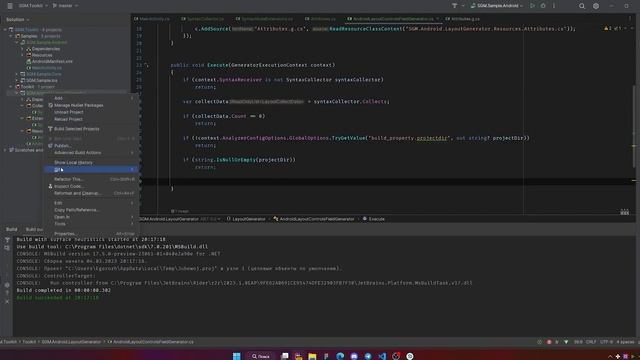Open Microsoft Edge from taskbar
The width and height of the screenshot is (640, 360).
point(340,356)
